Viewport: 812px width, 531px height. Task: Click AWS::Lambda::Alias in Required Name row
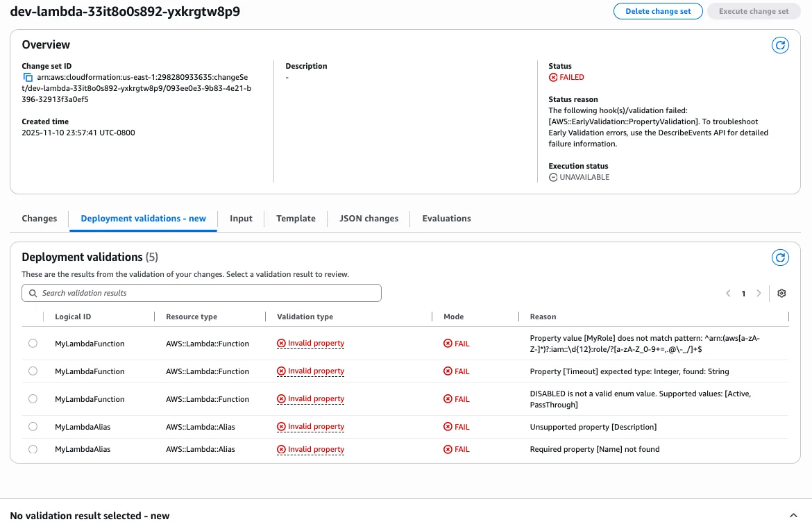201,449
